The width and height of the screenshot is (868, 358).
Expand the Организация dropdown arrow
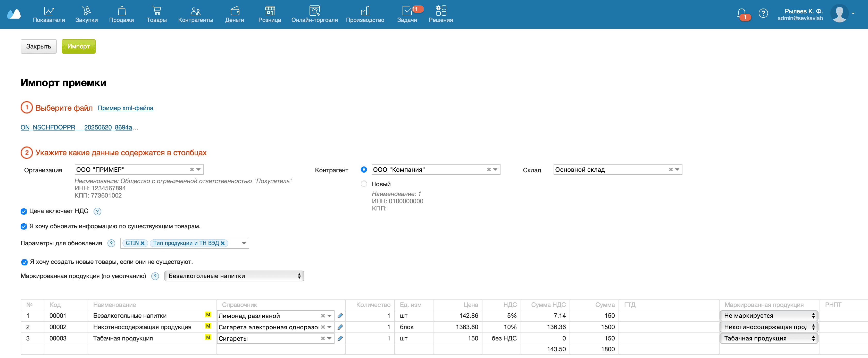coord(198,169)
